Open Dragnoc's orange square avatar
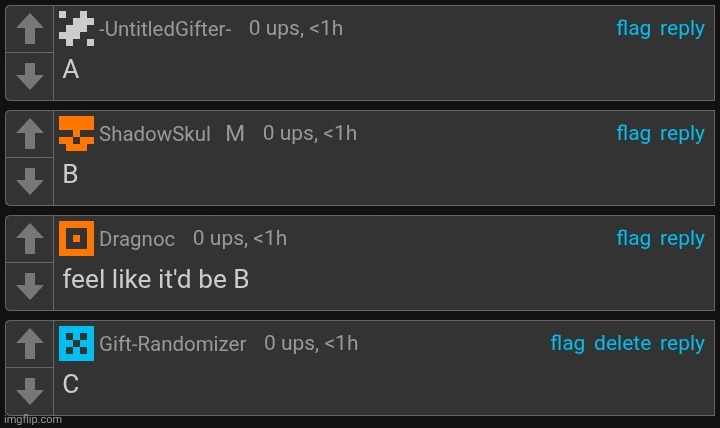Viewport: 720px width, 428px height. tap(77, 238)
